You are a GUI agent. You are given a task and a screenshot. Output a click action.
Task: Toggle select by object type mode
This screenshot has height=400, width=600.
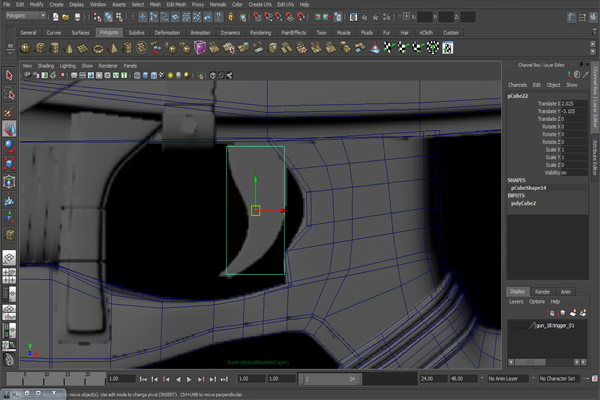point(109,17)
